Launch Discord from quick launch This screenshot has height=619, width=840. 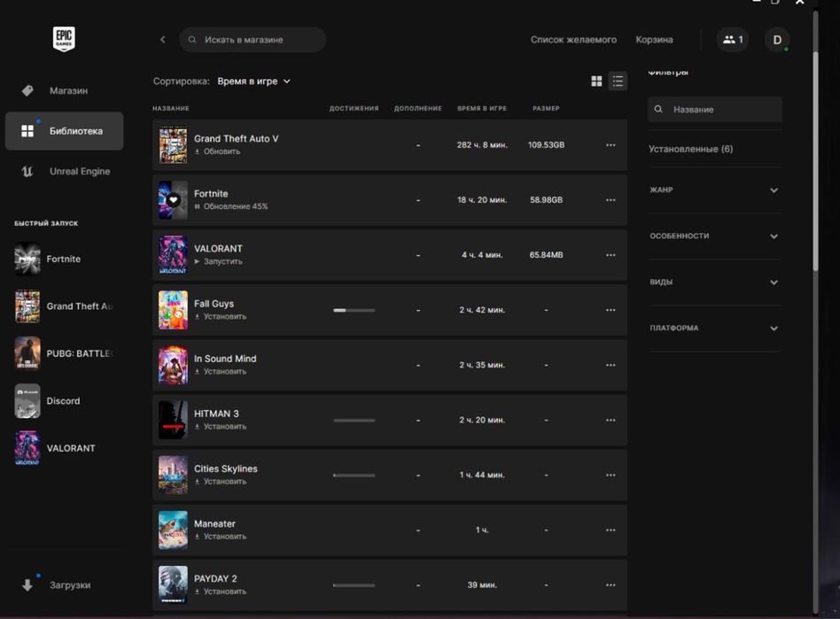coord(65,401)
